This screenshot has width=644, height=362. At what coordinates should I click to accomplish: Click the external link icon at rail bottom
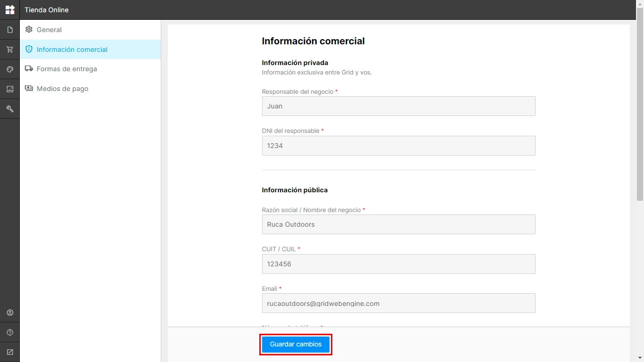coord(10,352)
